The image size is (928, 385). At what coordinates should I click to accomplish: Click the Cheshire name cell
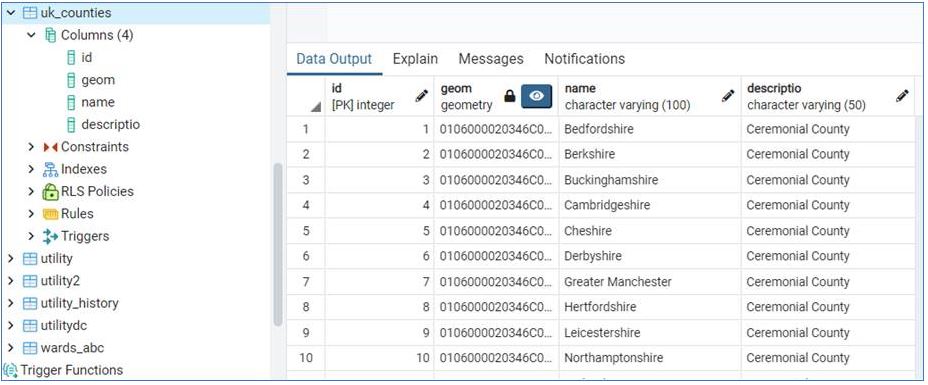click(650, 231)
